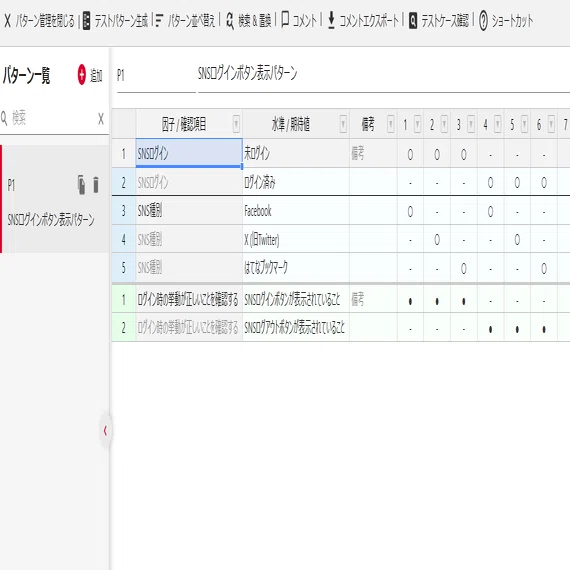Open filter dropdown for 水準/期待値 column
The width and height of the screenshot is (570, 570).
343,124
